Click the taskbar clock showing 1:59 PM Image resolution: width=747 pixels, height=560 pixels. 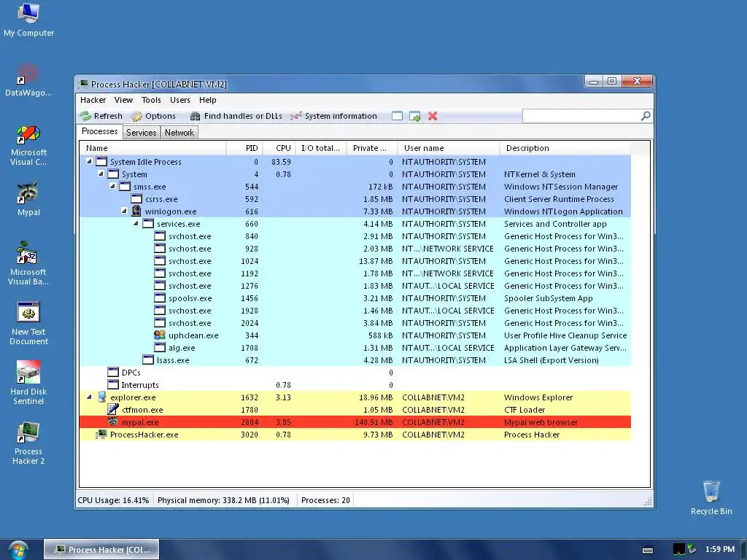tap(719, 549)
